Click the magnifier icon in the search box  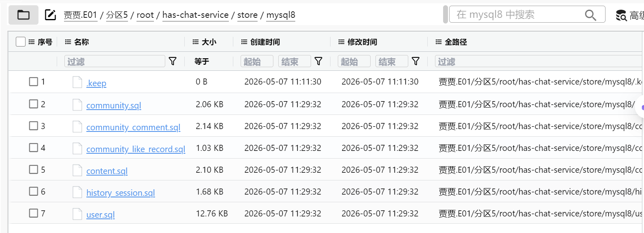tap(591, 15)
